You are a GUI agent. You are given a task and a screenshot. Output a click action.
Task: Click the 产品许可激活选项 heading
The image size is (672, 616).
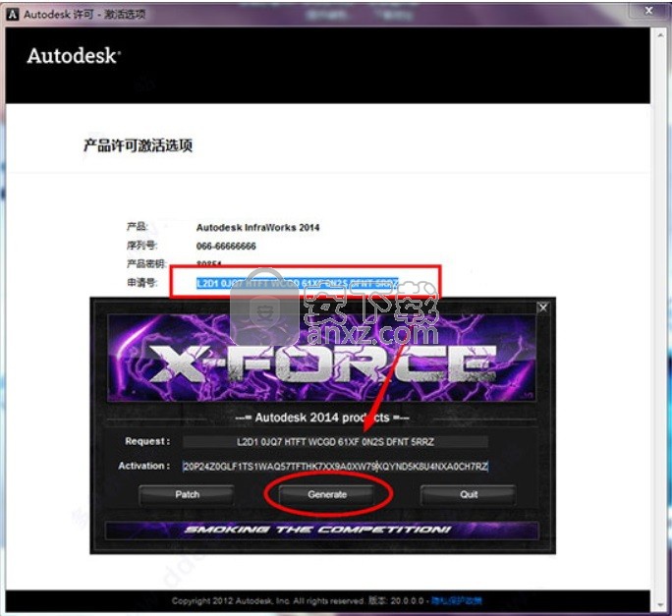click(x=138, y=145)
